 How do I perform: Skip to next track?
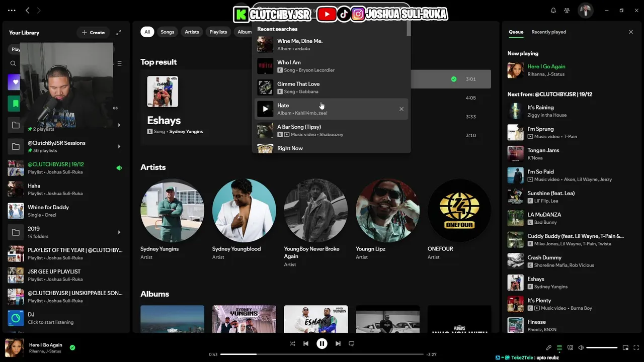tap(338, 343)
